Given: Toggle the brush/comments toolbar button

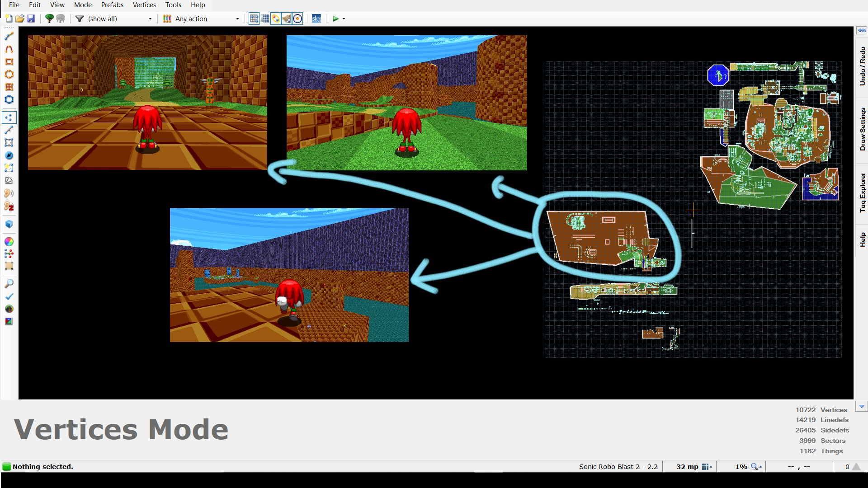Looking at the screenshot, I should (x=287, y=19).
